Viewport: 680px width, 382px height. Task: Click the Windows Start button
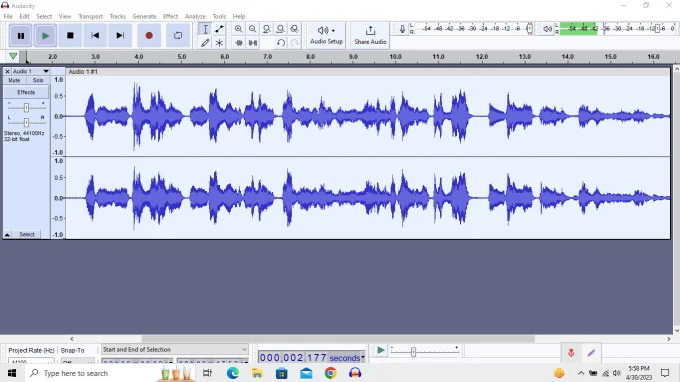click(x=12, y=373)
